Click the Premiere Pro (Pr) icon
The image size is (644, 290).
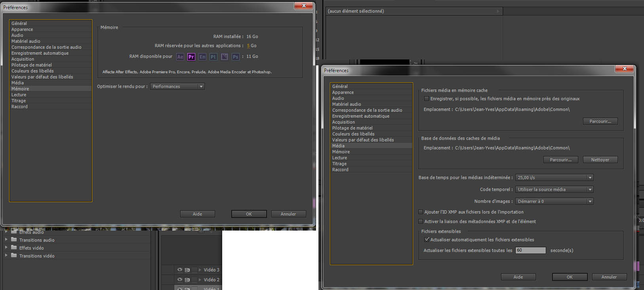tap(191, 57)
